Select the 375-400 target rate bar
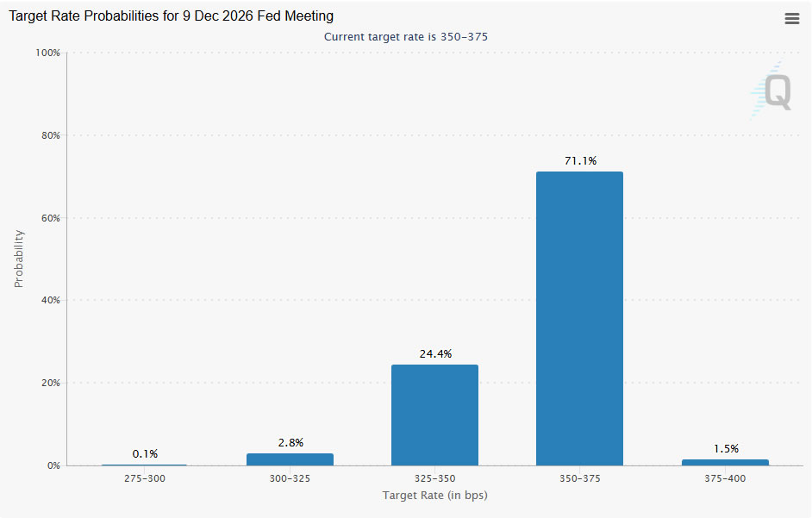 click(x=724, y=462)
